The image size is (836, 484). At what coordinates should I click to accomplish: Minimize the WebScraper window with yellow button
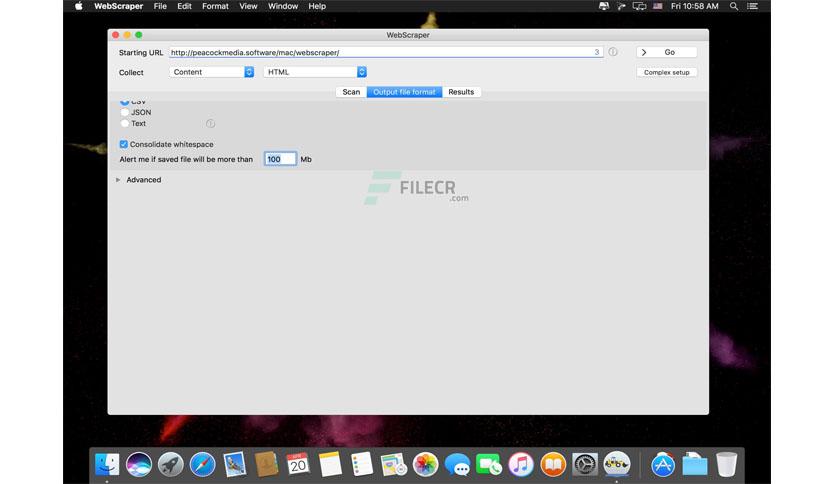(x=127, y=35)
